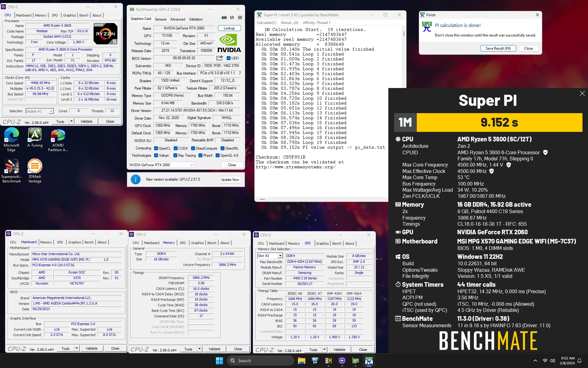The width and height of the screenshot is (588, 368).
Task: Toggle the OpenGL 4.6 checkbox
Action: pyautogui.click(x=217, y=155)
